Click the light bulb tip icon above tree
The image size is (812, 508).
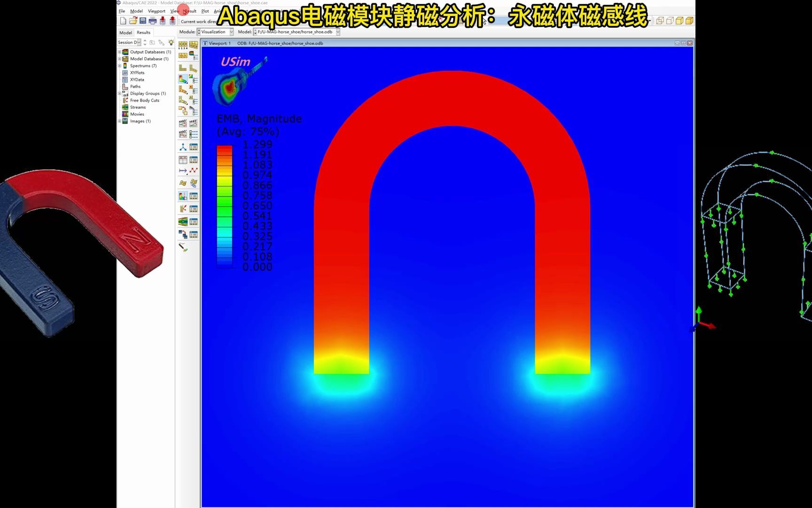[x=171, y=42]
